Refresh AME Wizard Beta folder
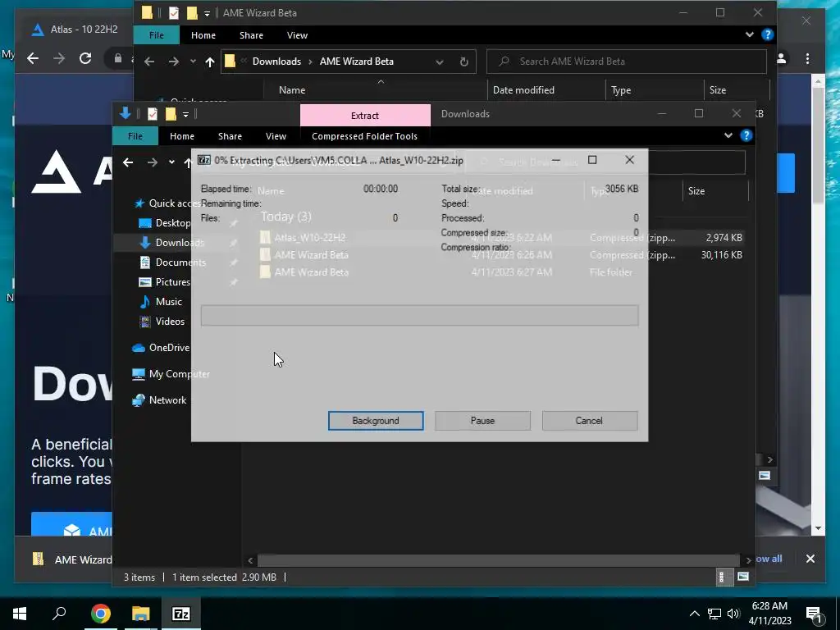Viewport: 840px width, 630px height. tap(464, 62)
